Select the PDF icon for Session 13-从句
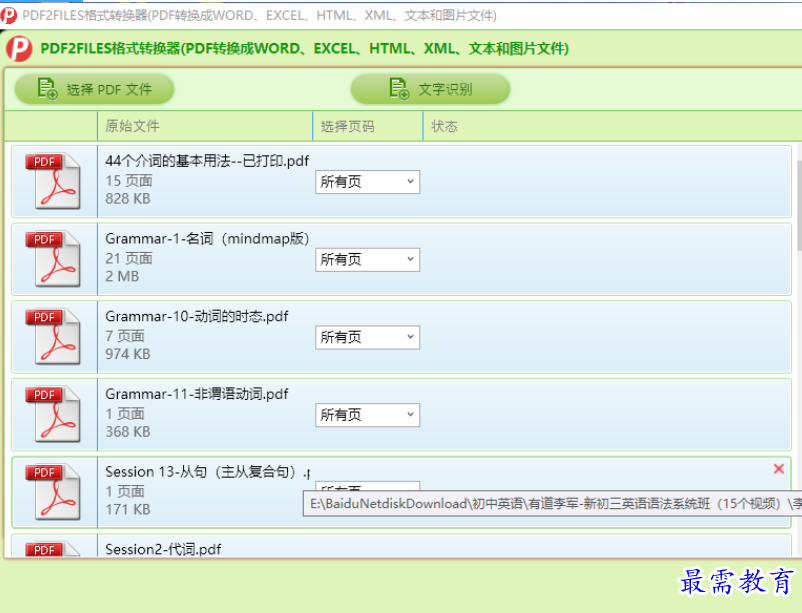Screen dimensions: 802x613 pyautogui.click(x=53, y=492)
